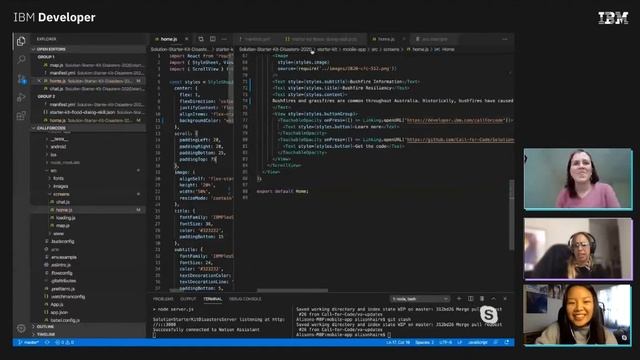Expand the fonts folder
Screen dimensions: 640x360
58,178
